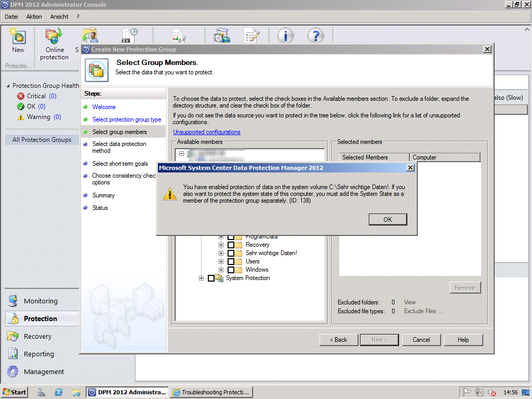Go to 'Select protection group type' step
Screen dimensions: 532x399
click(x=127, y=119)
